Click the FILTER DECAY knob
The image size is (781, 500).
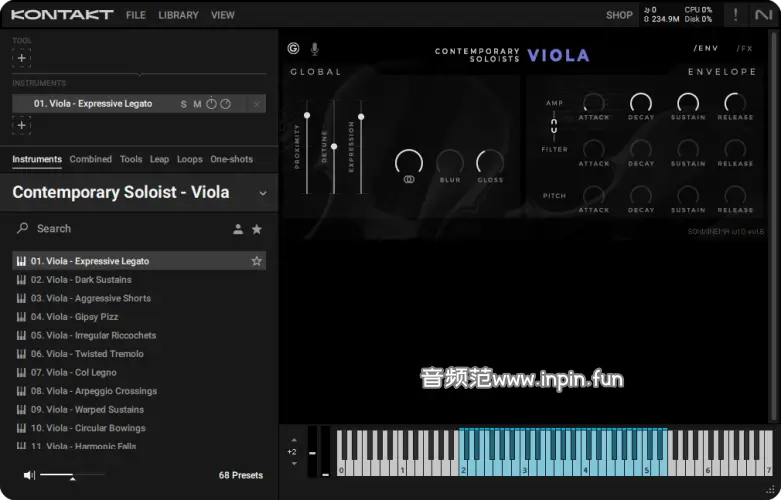click(x=641, y=149)
